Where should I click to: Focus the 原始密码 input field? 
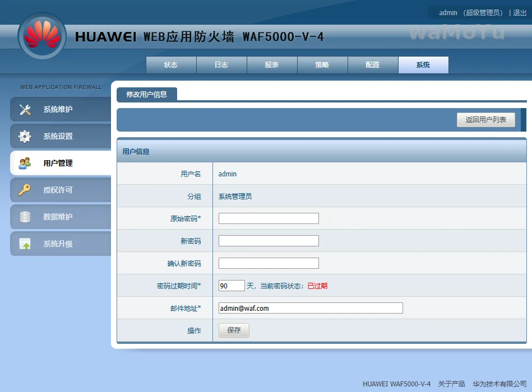coord(269,218)
